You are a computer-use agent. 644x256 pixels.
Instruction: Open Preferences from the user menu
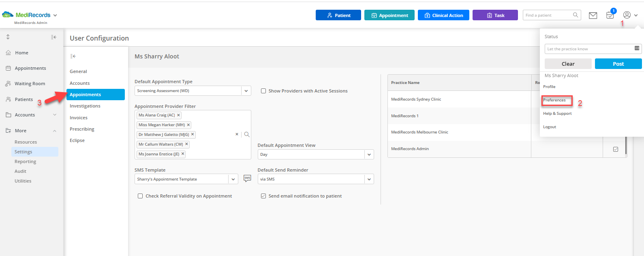tap(554, 100)
